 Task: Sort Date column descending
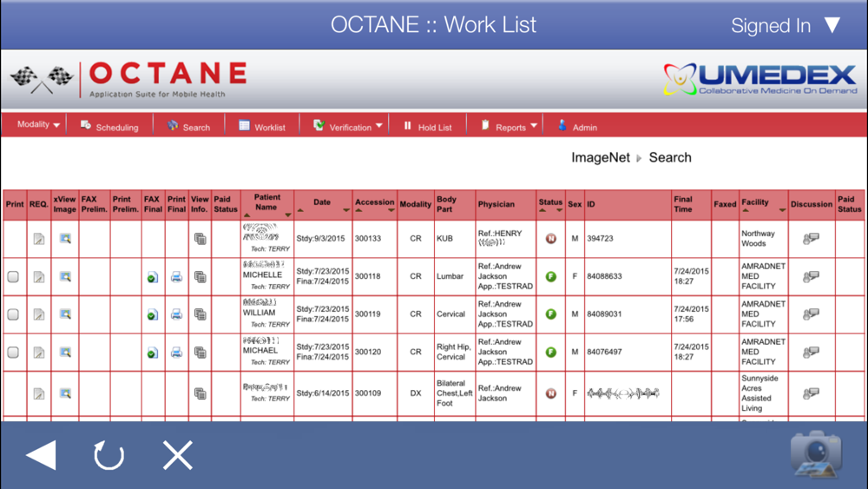(346, 210)
